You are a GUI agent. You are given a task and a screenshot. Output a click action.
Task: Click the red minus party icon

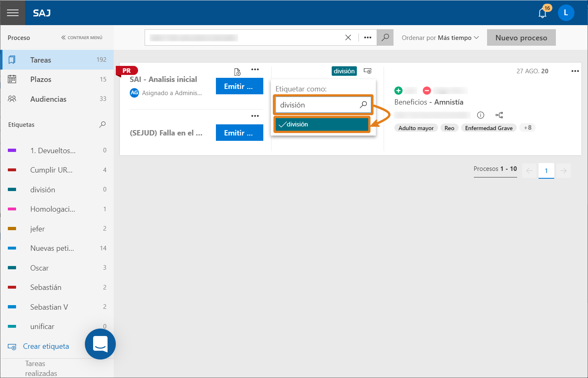click(427, 91)
